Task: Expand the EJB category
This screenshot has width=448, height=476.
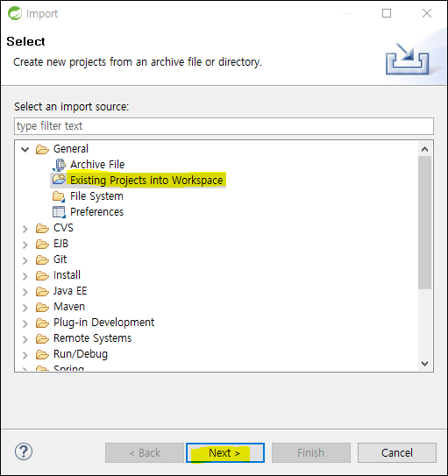Action: [25, 245]
